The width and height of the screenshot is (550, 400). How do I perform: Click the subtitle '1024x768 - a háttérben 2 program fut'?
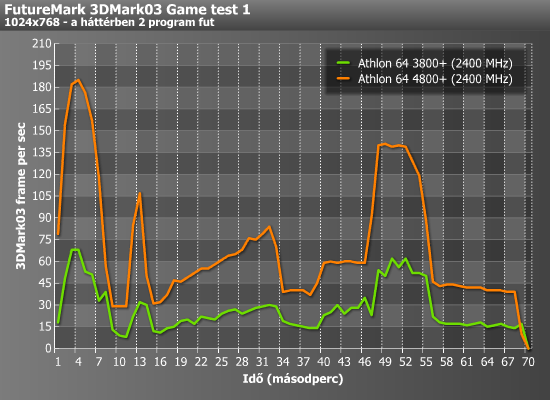point(109,22)
